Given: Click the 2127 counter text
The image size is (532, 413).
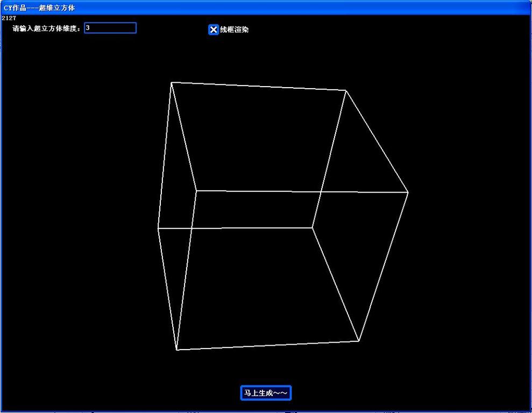Looking at the screenshot, I should click(9, 18).
